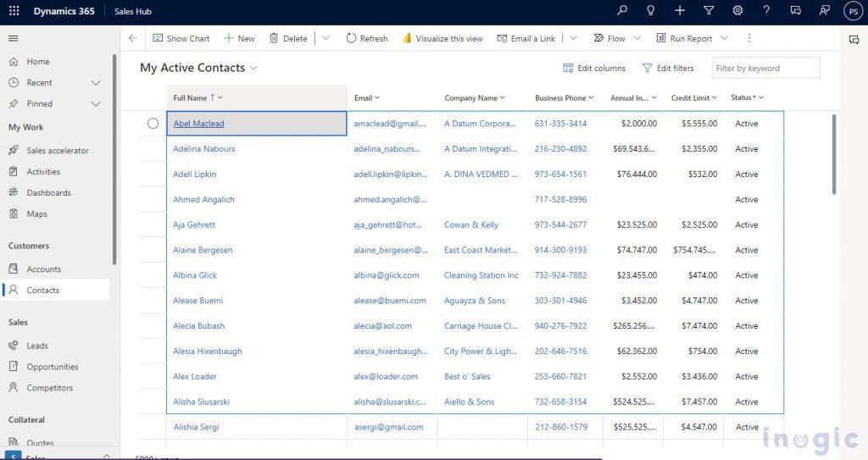Click the Delete button
868x460 pixels.
tap(288, 38)
